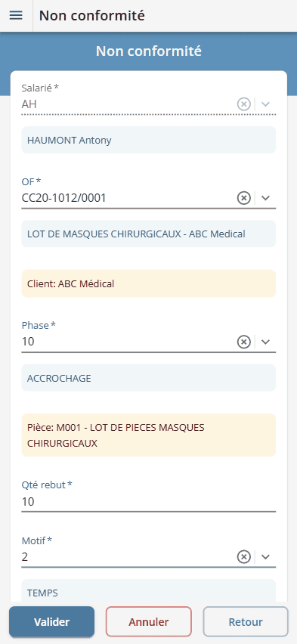Select the ACCROCHAGE phase description box
The image size is (297, 644).
coord(149,378)
